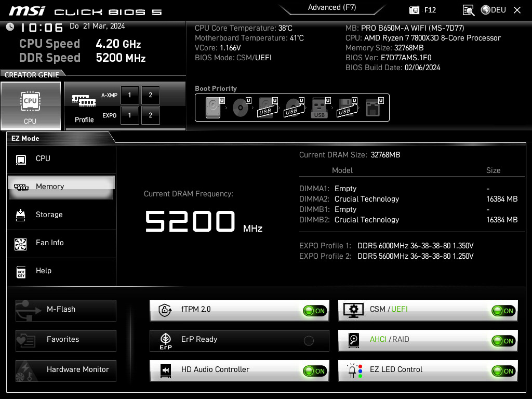This screenshot has width=532, height=399.
Task: Select the optical disc boot device icon
Action: 241,108
